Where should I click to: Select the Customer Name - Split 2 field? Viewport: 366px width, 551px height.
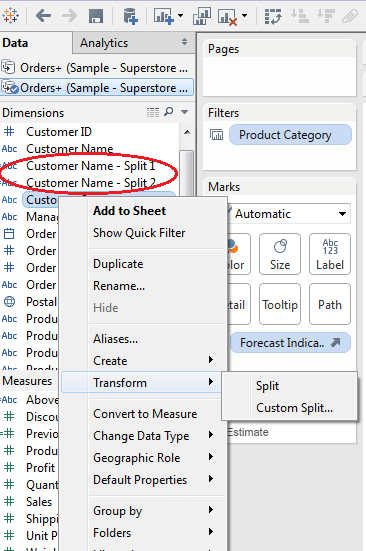click(90, 183)
